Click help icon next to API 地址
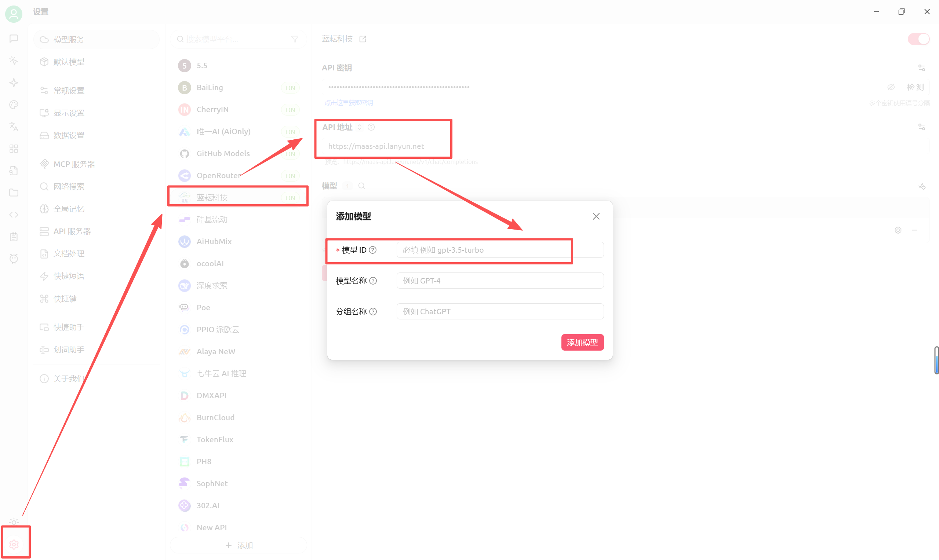The width and height of the screenshot is (939, 560). tap(371, 127)
